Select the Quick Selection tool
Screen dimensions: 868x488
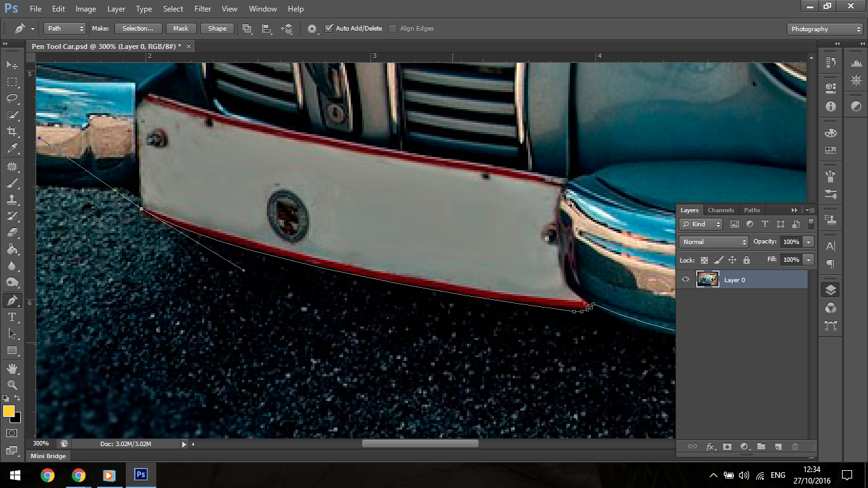click(x=12, y=115)
